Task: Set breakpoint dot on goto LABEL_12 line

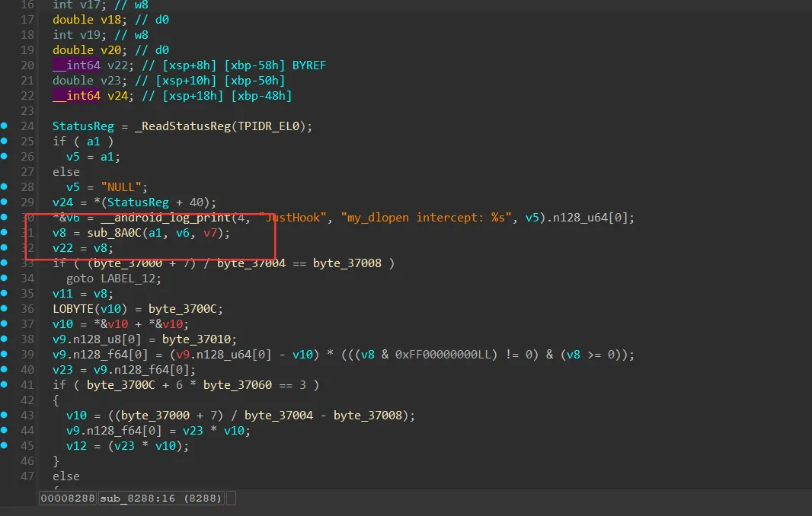Action: [x=4, y=278]
